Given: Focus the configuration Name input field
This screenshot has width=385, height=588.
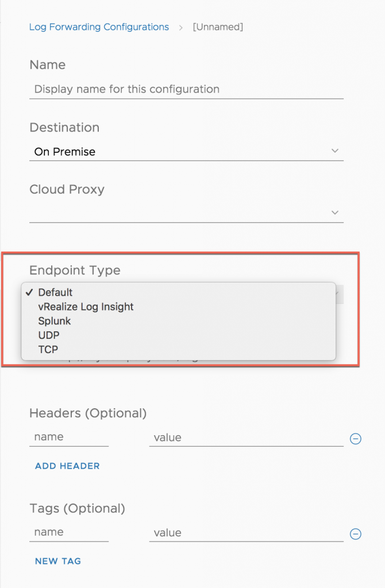Looking at the screenshot, I should coord(187,89).
